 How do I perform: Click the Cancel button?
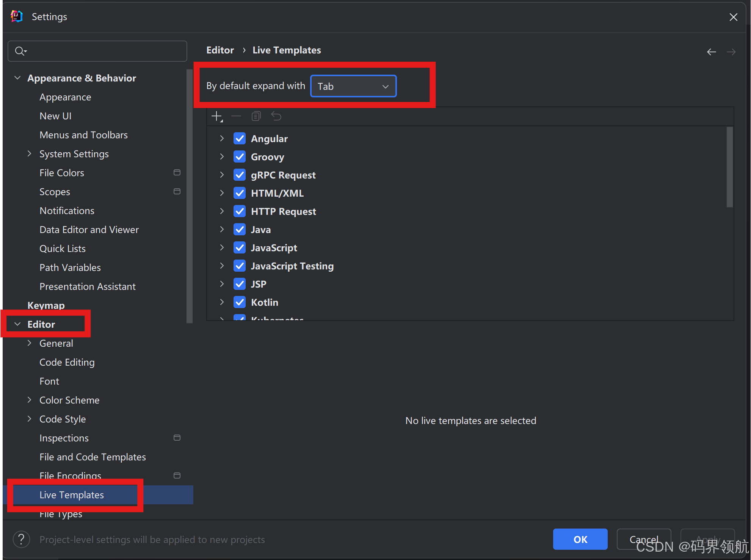(644, 539)
